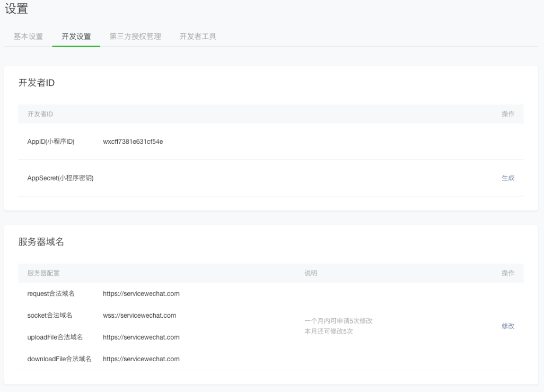Click the downloadFile合法域名 label
544x392 pixels.
(59, 359)
